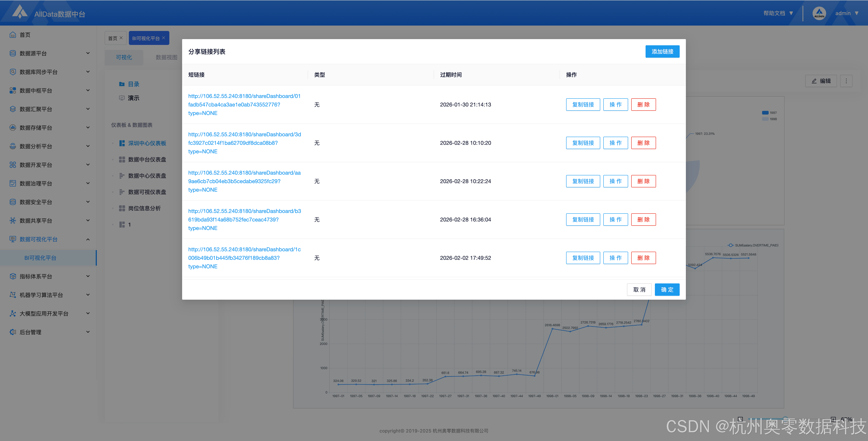The height and width of the screenshot is (441, 868).
Task: Collapse the 数据可视化平台 menu chevron
Action: (x=88, y=239)
